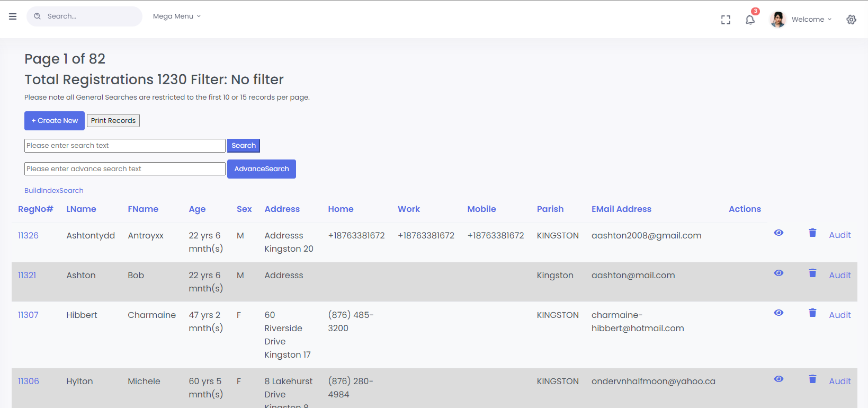Delete Hylton Michele record with trash icon
This screenshot has width=868, height=408.
tap(812, 379)
